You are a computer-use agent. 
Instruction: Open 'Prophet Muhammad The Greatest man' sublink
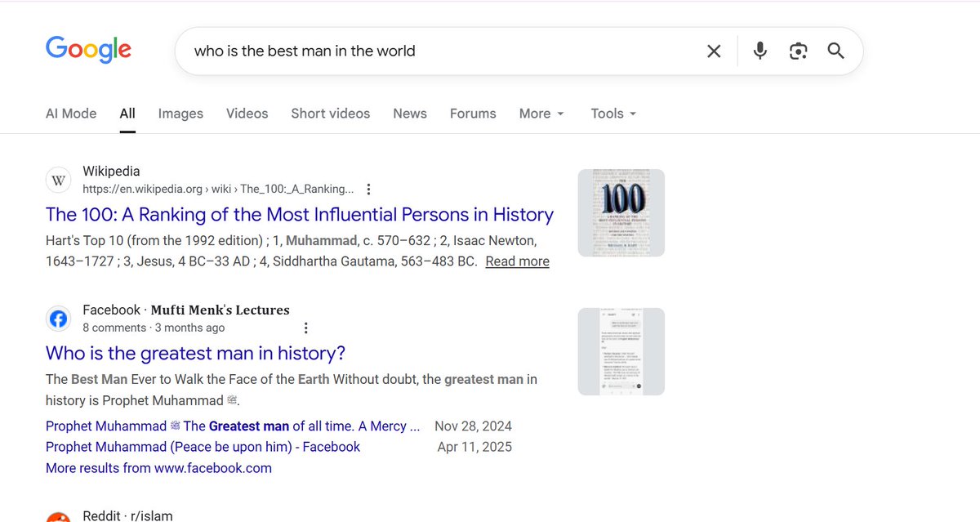tap(233, 426)
